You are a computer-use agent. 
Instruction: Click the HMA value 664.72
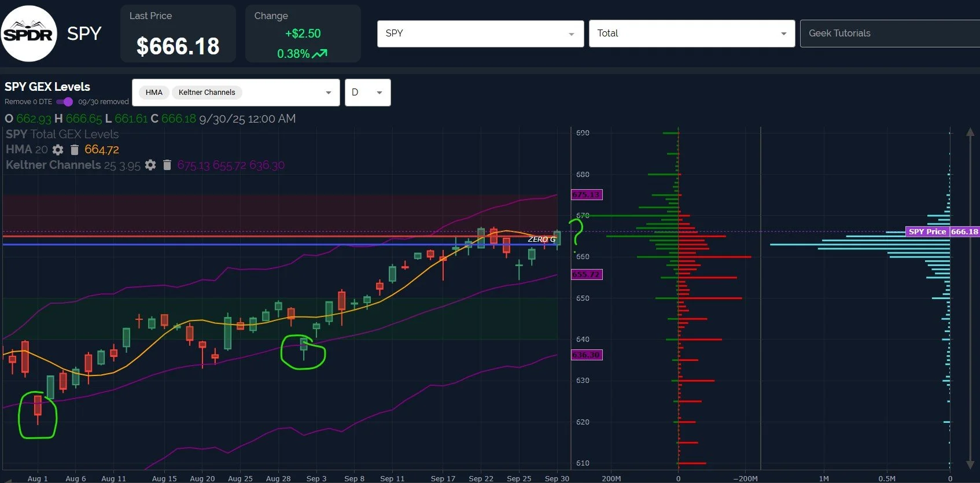[x=102, y=150]
